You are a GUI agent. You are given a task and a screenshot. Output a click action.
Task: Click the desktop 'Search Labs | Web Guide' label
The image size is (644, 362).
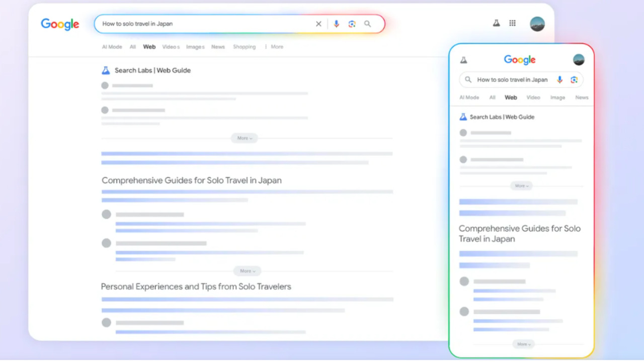[152, 70]
